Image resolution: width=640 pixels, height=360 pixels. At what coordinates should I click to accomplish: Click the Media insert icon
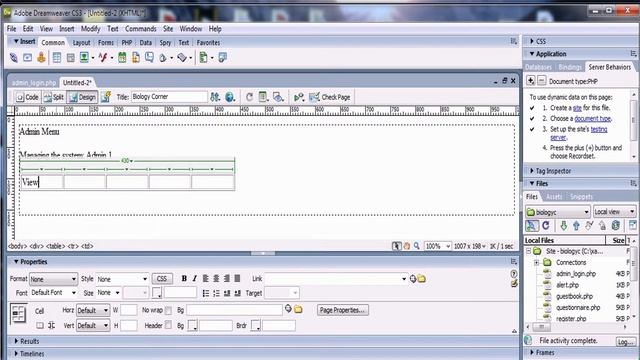pyautogui.click(x=103, y=58)
